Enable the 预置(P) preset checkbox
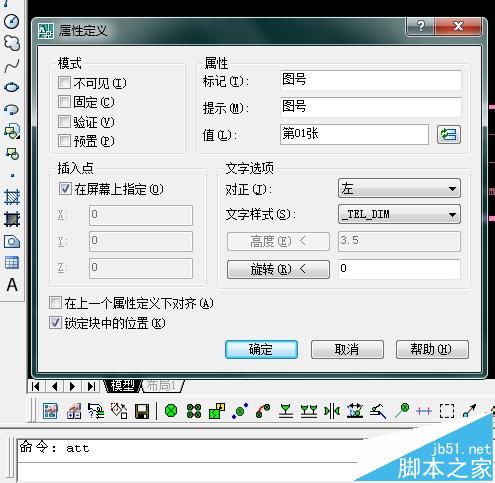 (x=64, y=141)
